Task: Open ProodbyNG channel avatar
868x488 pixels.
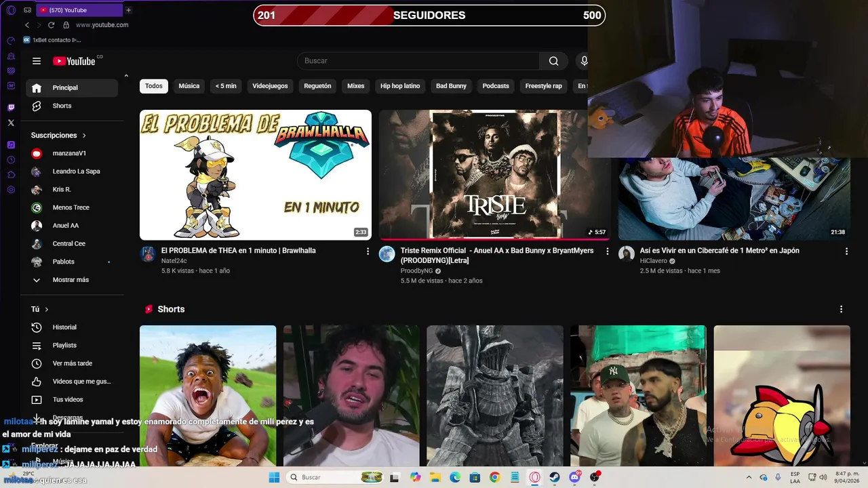Action: [387, 254]
